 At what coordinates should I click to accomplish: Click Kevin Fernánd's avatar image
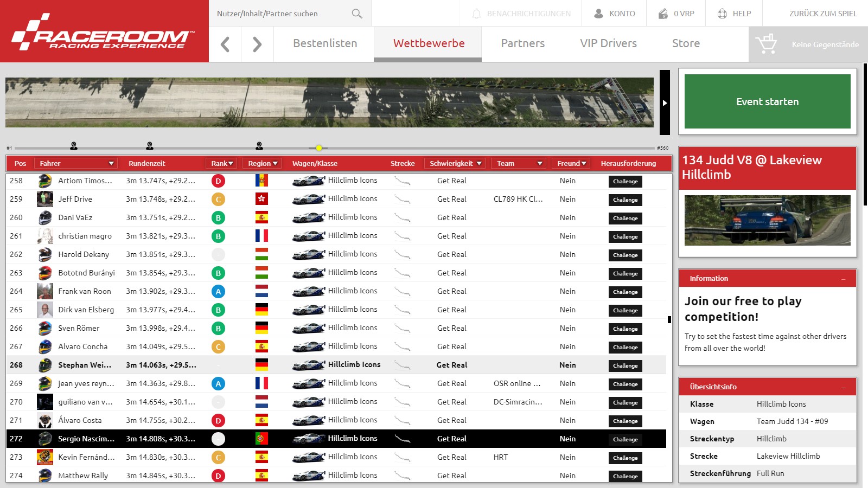45,457
